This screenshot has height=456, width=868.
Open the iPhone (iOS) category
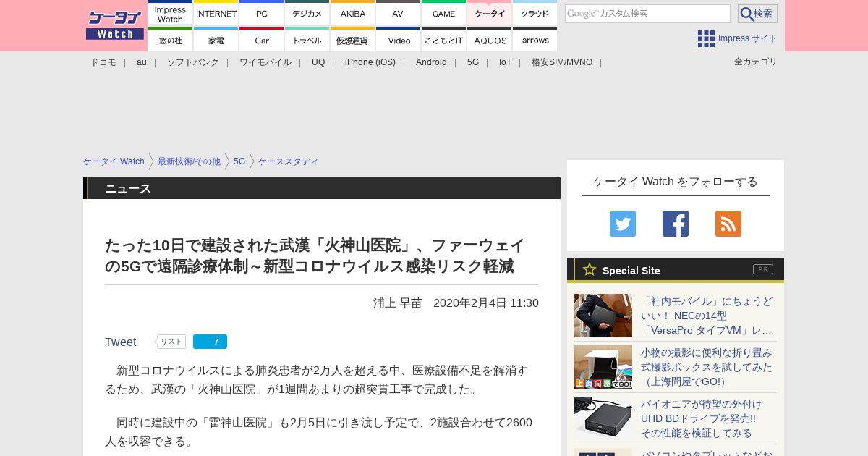(x=370, y=62)
